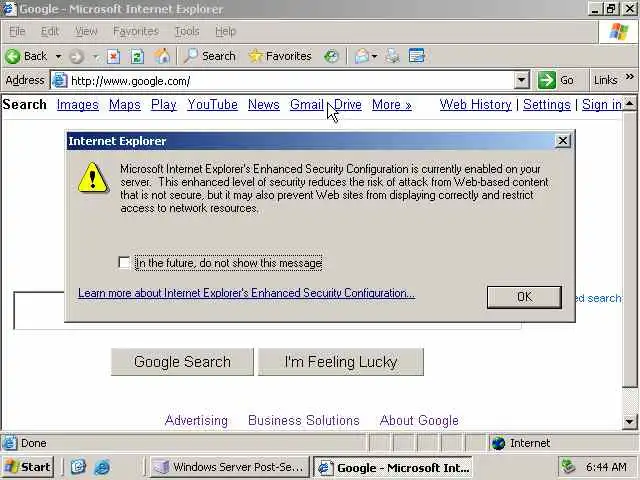Click the Google search text box

pyautogui.click(x=39, y=311)
